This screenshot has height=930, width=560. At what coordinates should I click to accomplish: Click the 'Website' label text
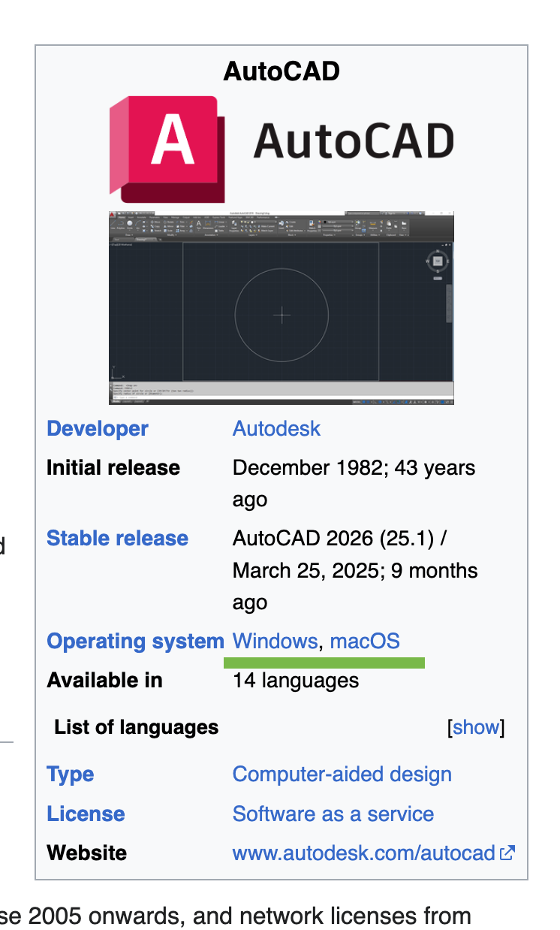[x=86, y=853]
